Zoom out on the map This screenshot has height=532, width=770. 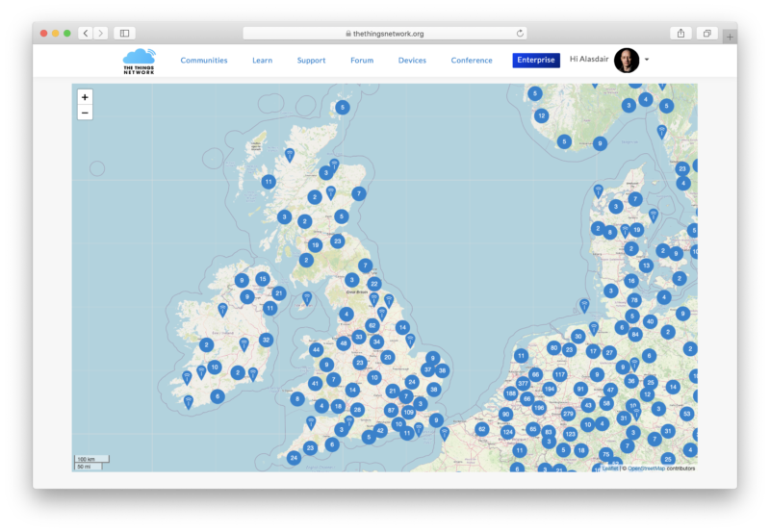click(85, 113)
